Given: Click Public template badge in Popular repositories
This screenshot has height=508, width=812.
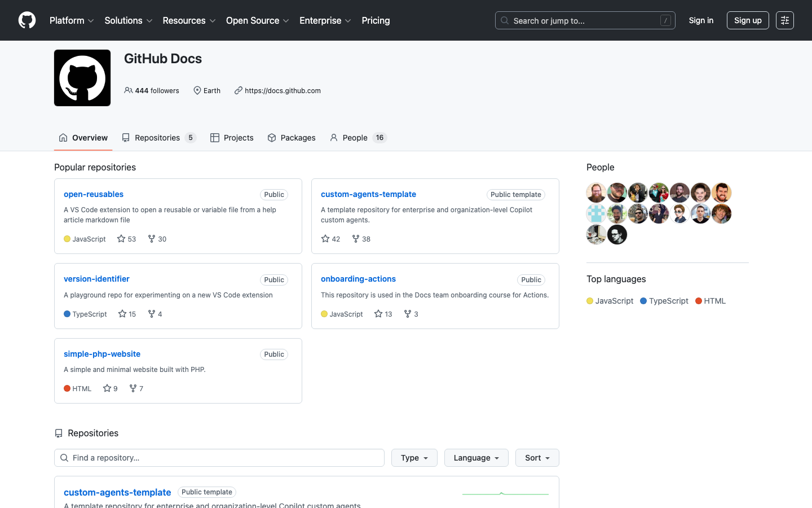Looking at the screenshot, I should [516, 195].
